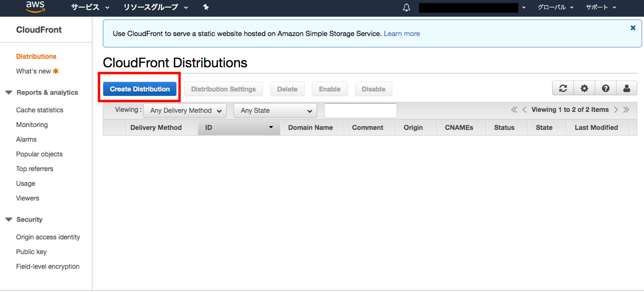Sort by Last Modified column header
Image resolution: width=644 pixels, height=292 pixels.
coord(599,128)
